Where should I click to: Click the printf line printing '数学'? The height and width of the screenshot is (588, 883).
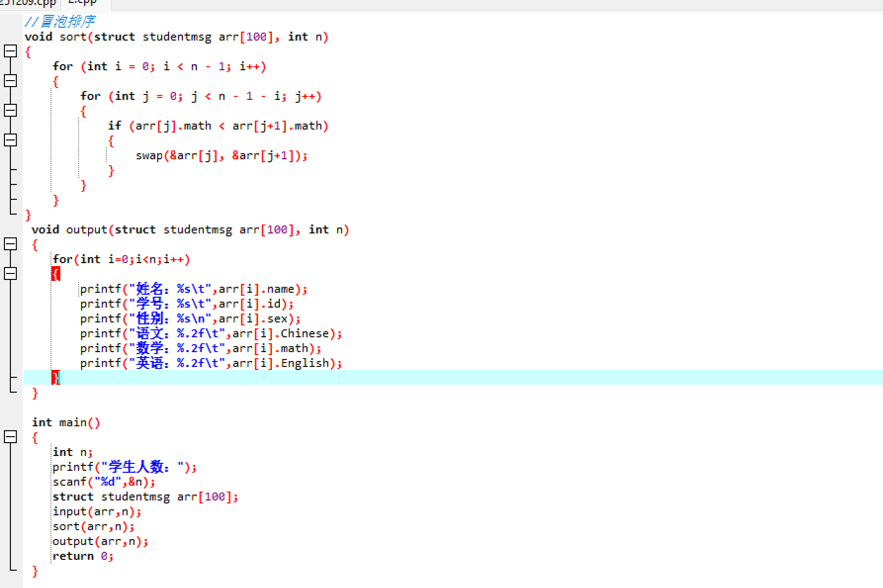tap(201, 349)
